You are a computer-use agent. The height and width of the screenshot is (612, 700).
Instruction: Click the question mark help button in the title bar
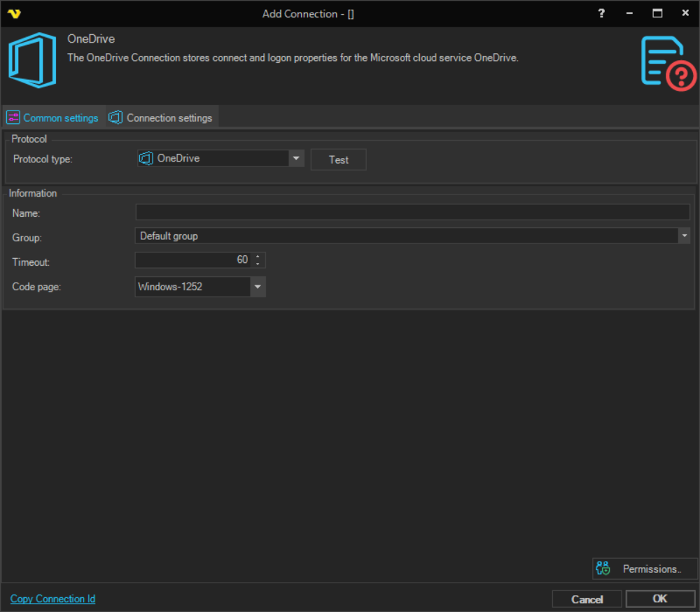point(601,13)
